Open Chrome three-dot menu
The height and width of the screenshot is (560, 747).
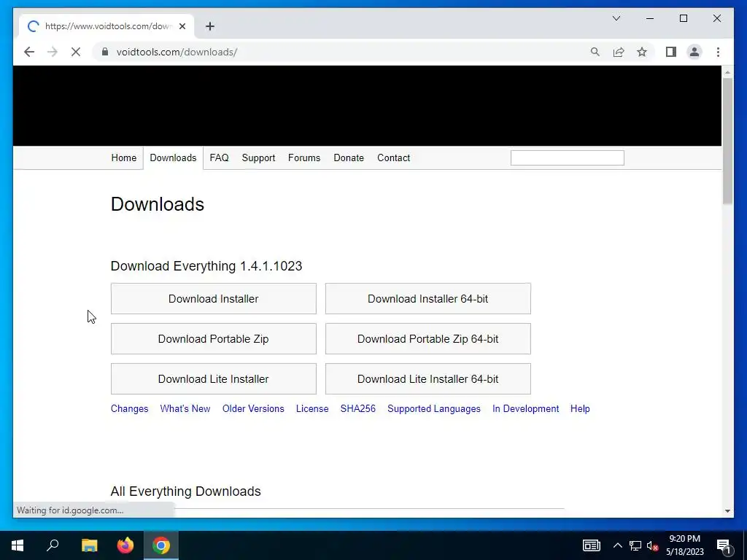point(718,52)
